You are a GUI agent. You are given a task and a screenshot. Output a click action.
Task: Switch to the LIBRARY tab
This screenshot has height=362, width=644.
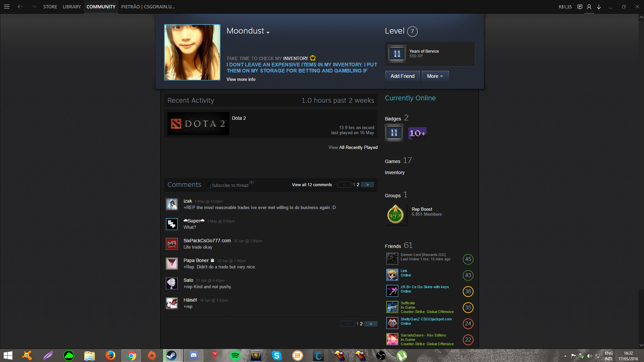tap(72, 7)
